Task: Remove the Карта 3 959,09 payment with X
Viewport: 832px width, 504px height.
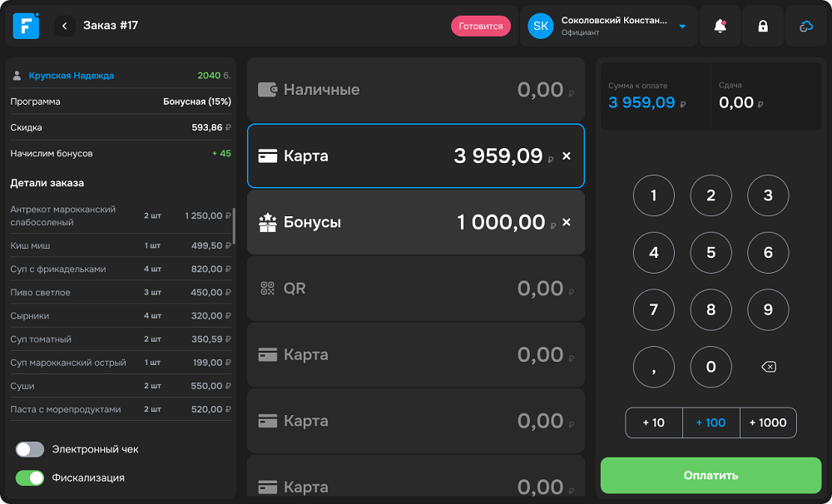Action: tap(567, 156)
